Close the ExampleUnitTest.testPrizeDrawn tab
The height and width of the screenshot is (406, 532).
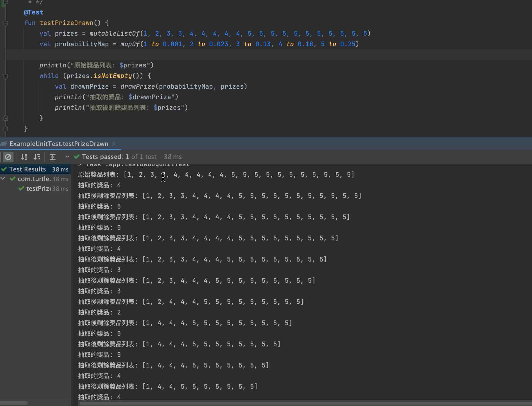tap(113, 144)
